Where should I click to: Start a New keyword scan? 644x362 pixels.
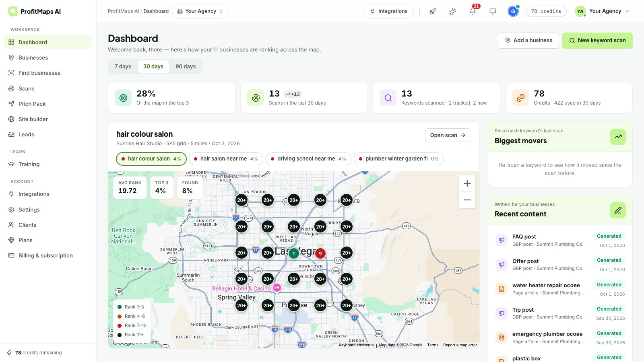point(597,41)
